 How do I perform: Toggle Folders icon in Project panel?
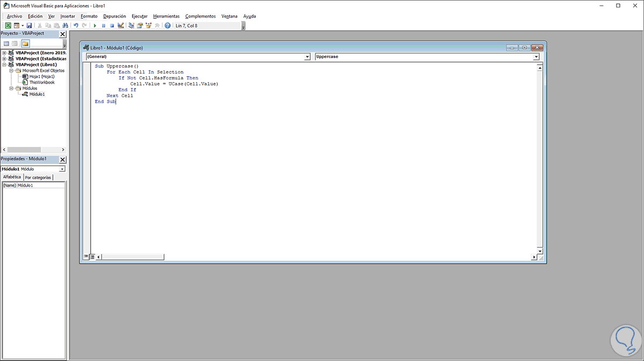click(x=25, y=43)
